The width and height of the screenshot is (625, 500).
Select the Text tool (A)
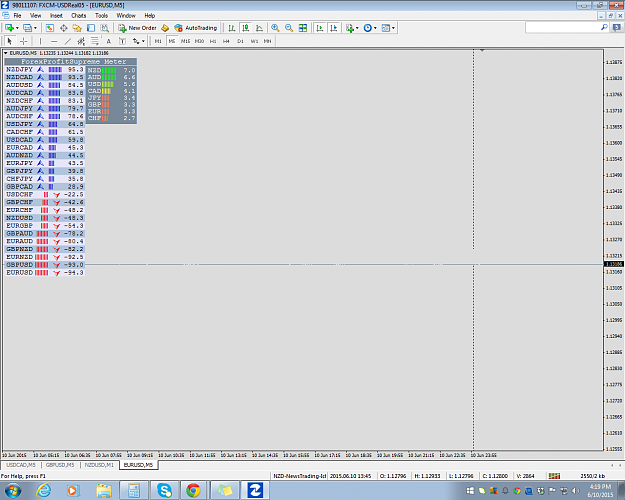point(108,41)
